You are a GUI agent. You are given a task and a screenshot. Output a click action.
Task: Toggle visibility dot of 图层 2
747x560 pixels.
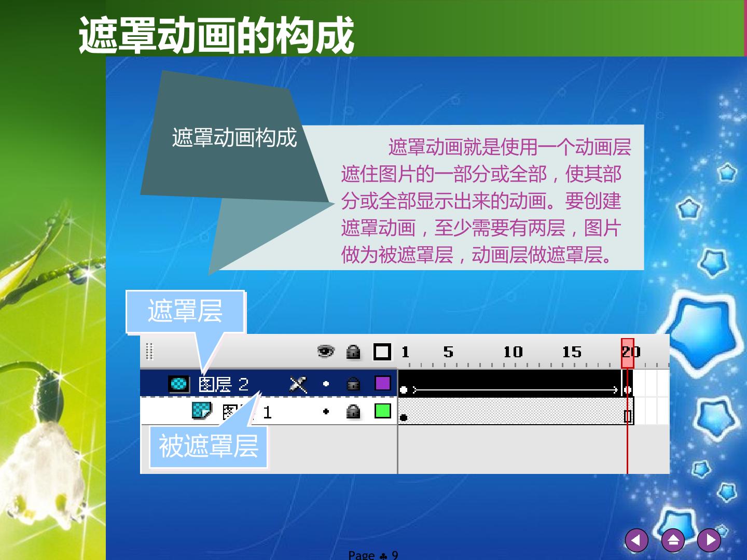(326, 384)
